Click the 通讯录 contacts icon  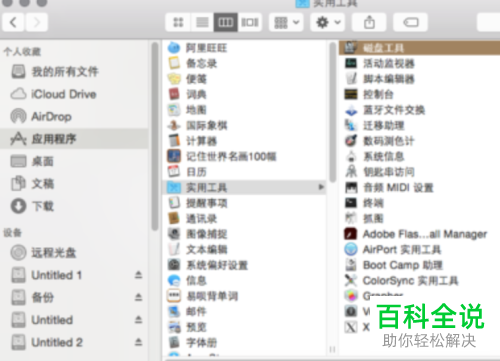click(174, 218)
